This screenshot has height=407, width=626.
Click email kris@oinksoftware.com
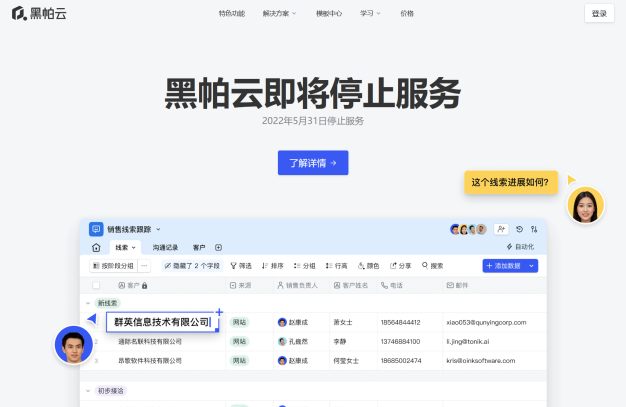(x=481, y=361)
